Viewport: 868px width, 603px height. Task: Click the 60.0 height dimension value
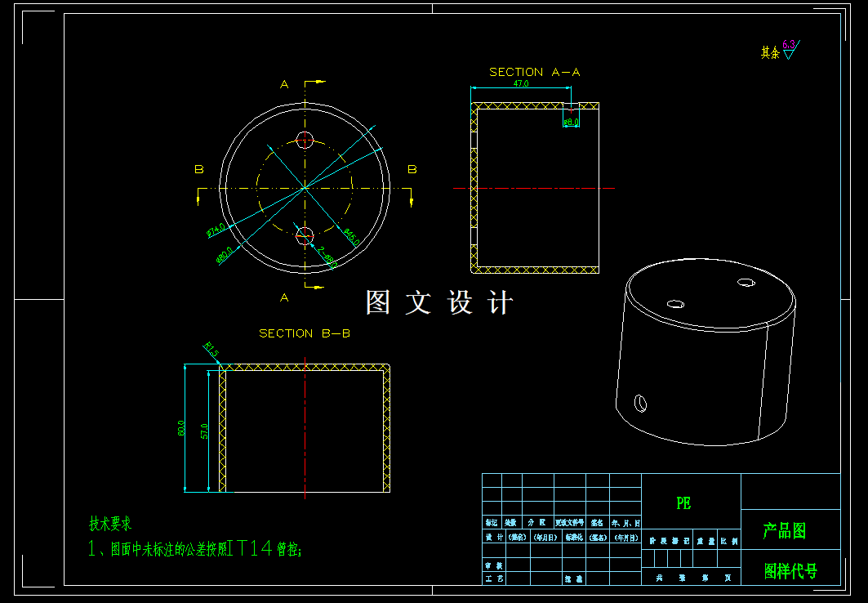[x=181, y=428]
